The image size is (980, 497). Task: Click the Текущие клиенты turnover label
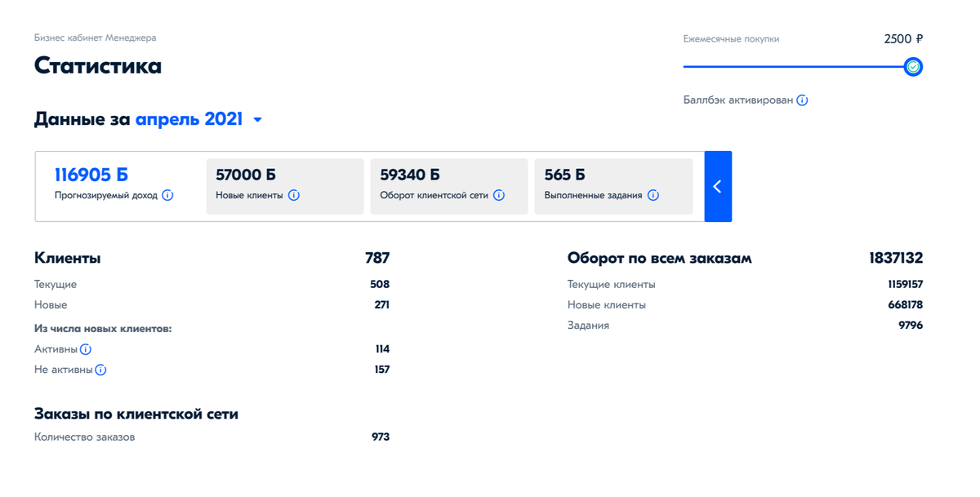coord(612,285)
